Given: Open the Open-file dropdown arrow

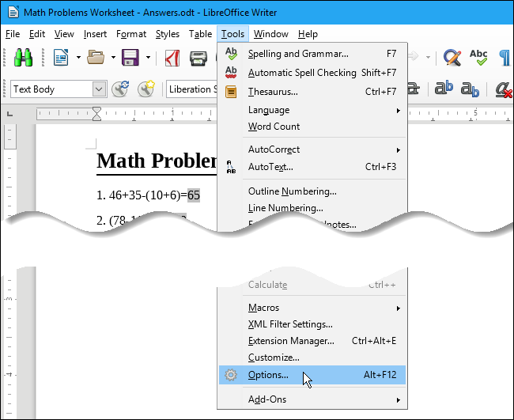Looking at the screenshot, I should click(113, 58).
